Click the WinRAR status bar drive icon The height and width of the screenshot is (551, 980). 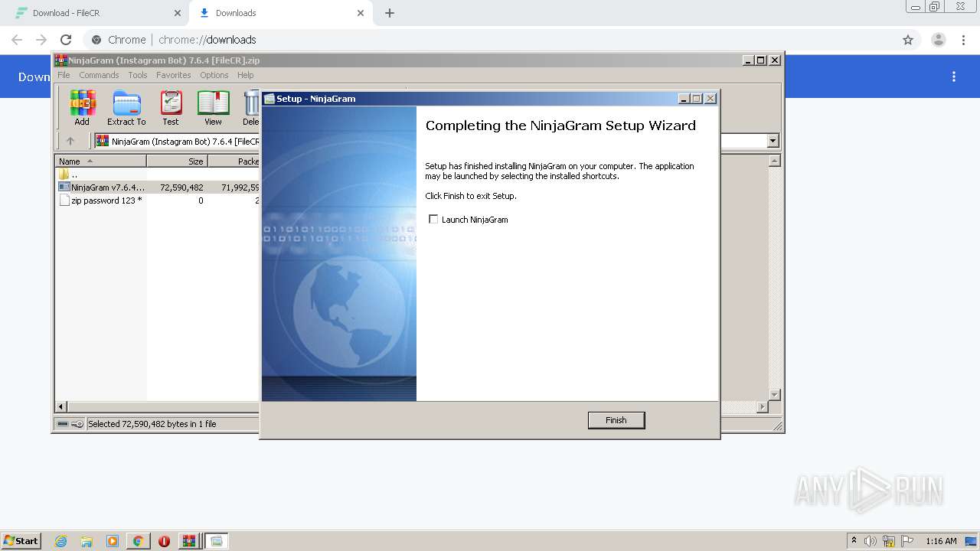63,424
